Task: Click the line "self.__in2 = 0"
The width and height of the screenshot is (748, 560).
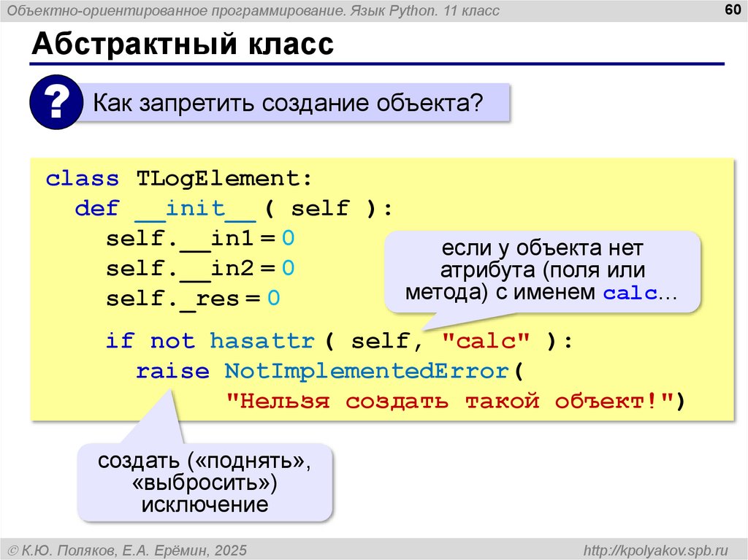Action: pos(200,268)
